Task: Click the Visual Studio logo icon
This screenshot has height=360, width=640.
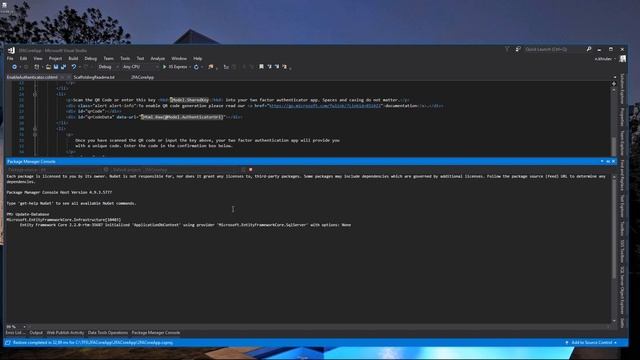Action: pos(11,50)
